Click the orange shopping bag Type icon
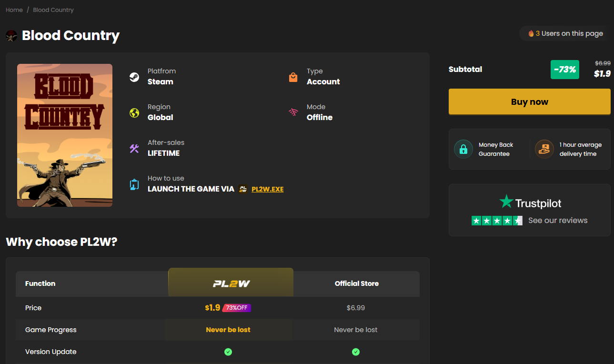Viewport: 614px width, 364px height. coord(293,77)
